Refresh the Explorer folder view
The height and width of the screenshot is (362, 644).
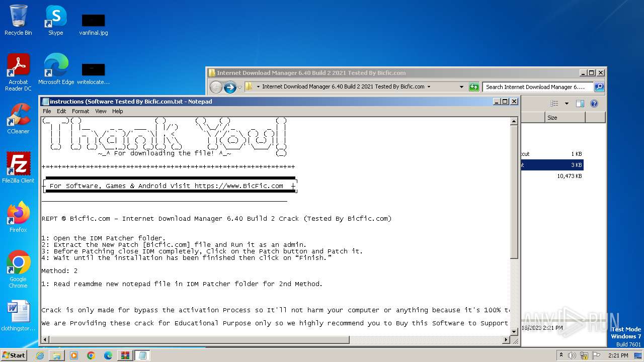click(x=473, y=86)
